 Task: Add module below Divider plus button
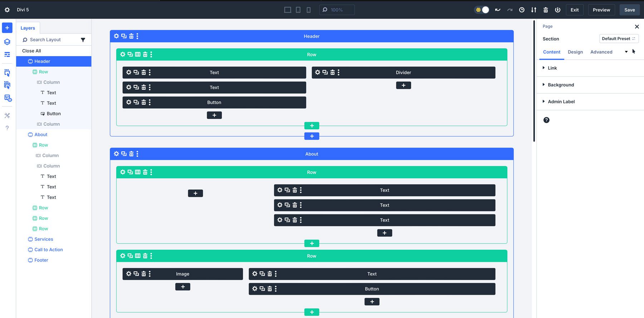[x=404, y=85]
